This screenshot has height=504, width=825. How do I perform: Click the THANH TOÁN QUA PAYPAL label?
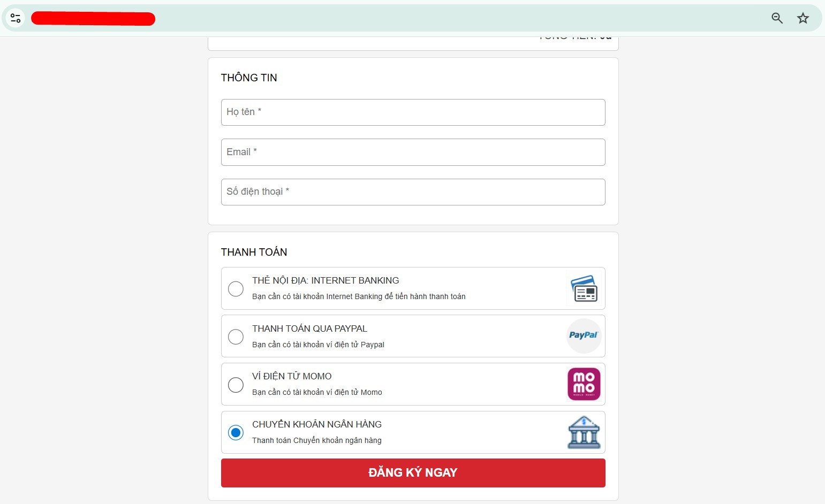[x=309, y=329]
